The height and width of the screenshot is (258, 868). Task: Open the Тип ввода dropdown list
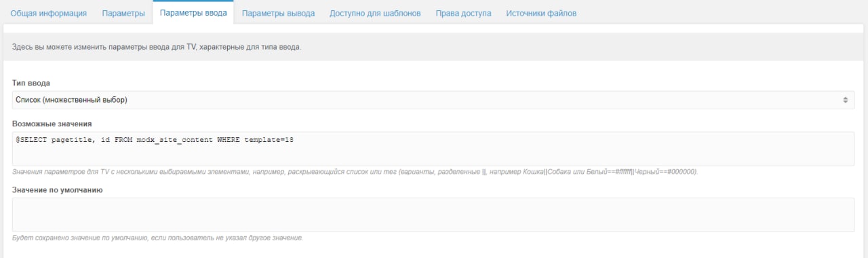tap(433, 100)
